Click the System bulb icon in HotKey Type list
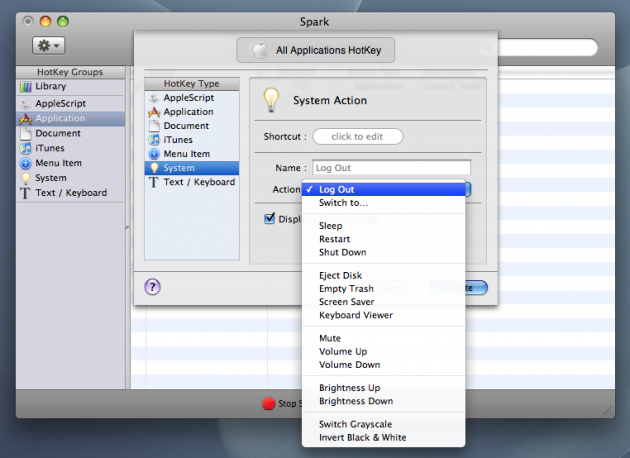630x458 pixels. coord(154,168)
